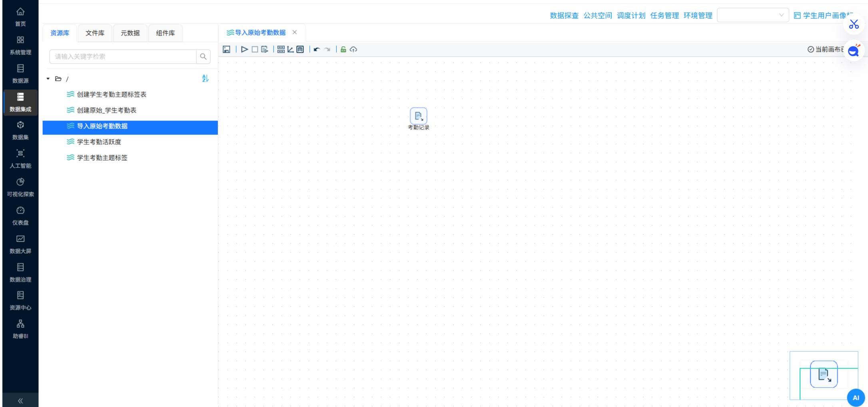Click the stacked rows layout icon
Image resolution: width=868 pixels, height=407 pixels.
pos(281,49)
